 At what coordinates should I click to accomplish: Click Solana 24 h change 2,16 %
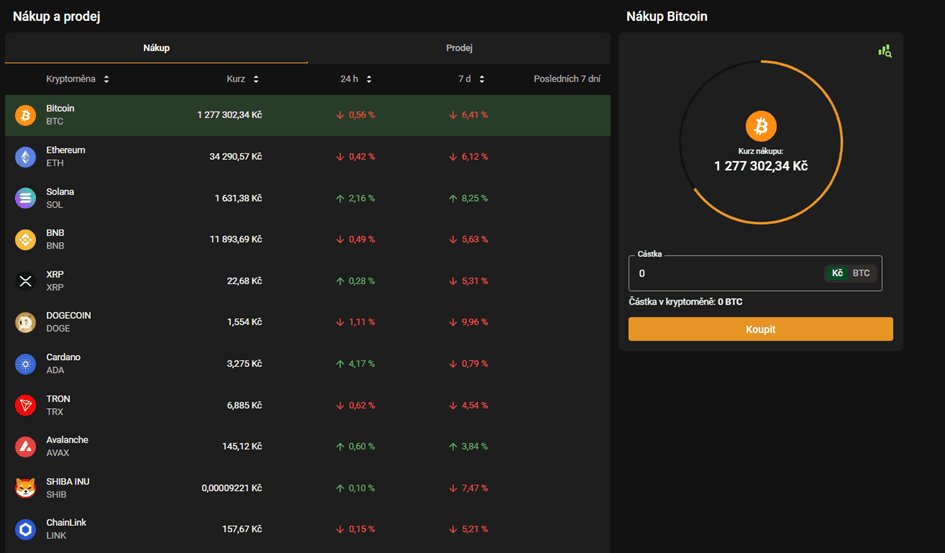[x=356, y=198]
